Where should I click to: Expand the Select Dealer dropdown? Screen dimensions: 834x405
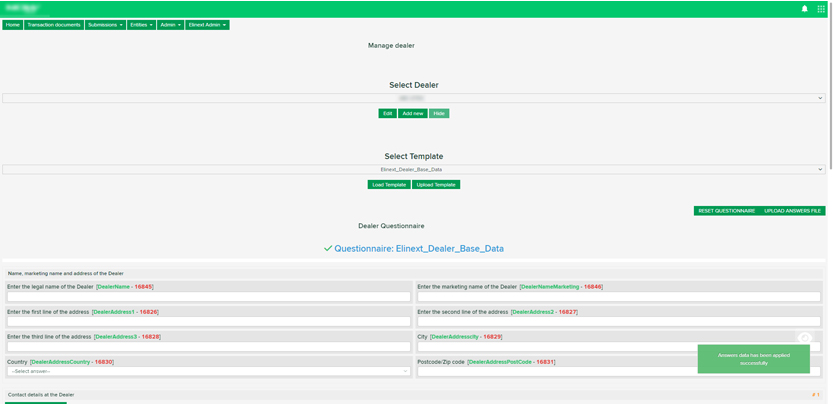point(413,98)
